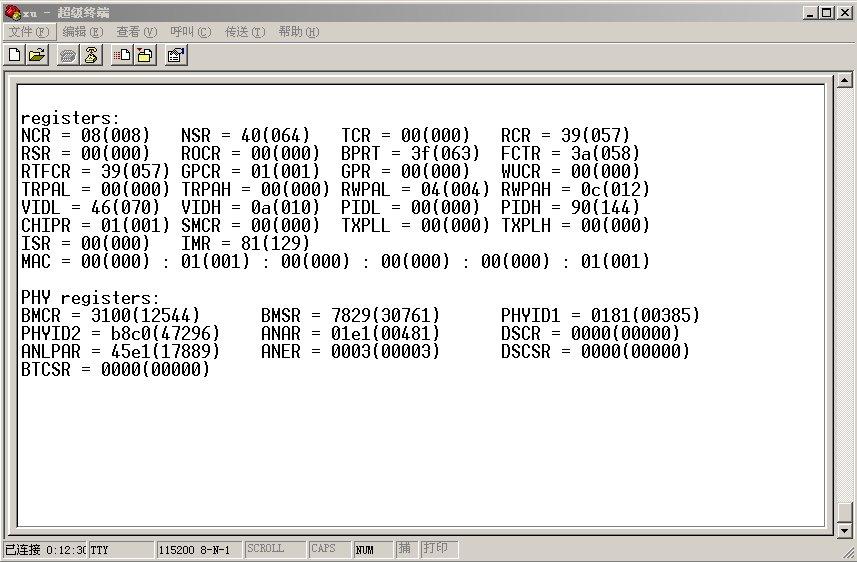This screenshot has height=562, width=857.
Task: Close the HyperTerminal window
Action: point(844,12)
